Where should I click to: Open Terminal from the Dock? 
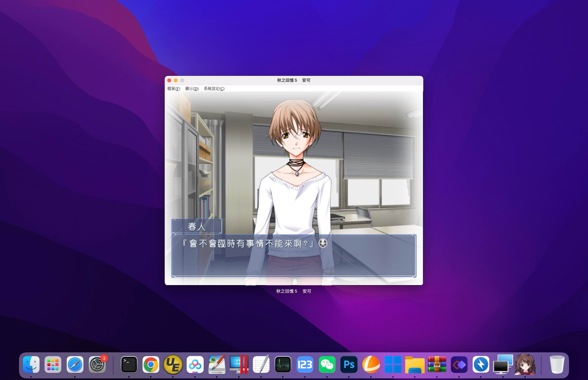click(129, 364)
